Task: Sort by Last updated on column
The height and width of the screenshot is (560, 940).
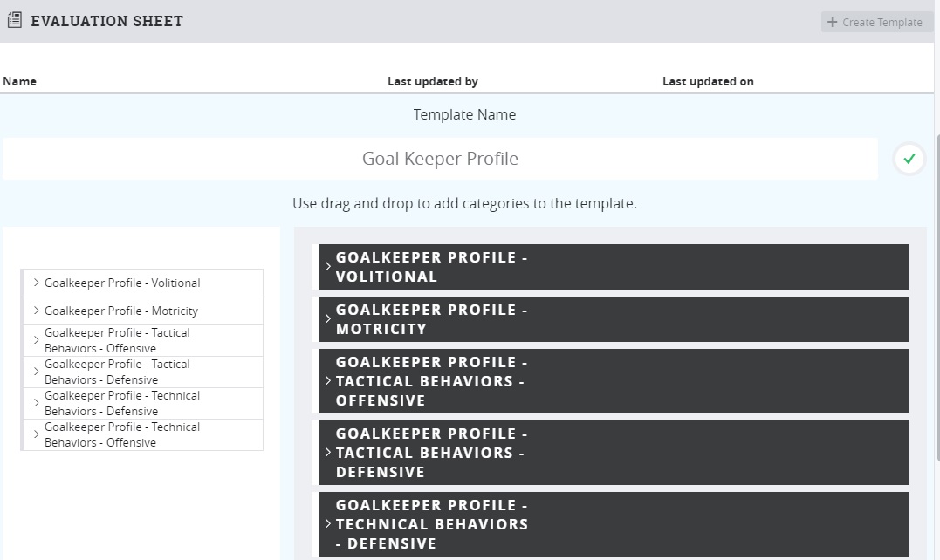Action: click(708, 81)
